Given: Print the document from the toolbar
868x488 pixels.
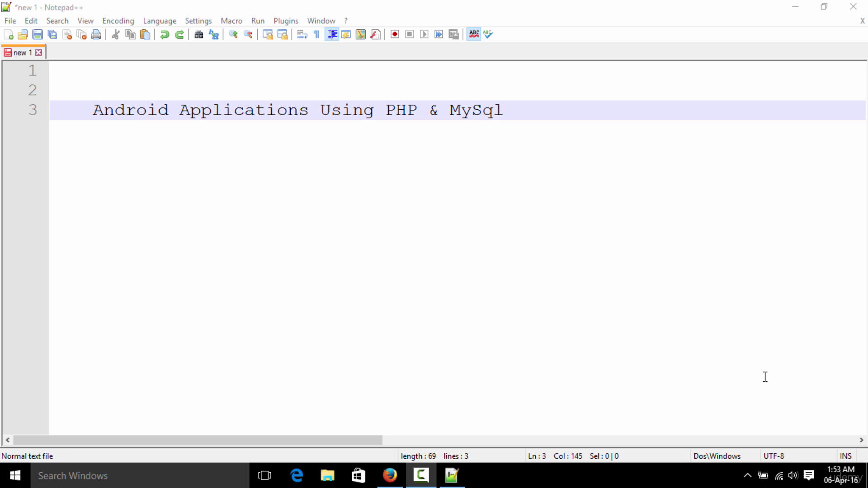Looking at the screenshot, I should point(96,34).
